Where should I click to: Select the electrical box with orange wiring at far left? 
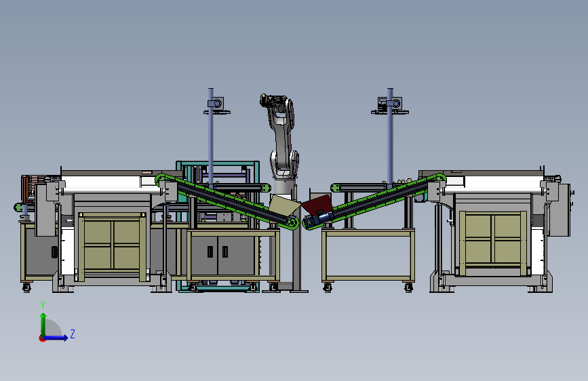tap(30, 188)
